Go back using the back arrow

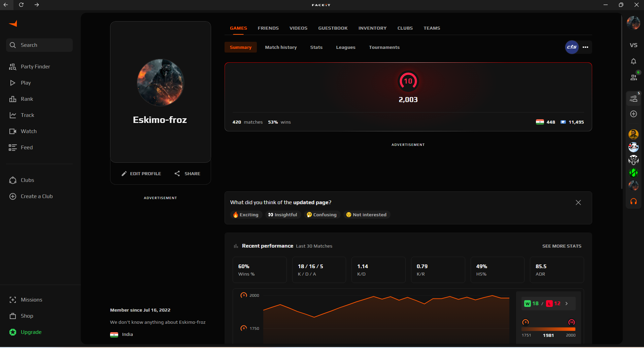pyautogui.click(x=6, y=5)
